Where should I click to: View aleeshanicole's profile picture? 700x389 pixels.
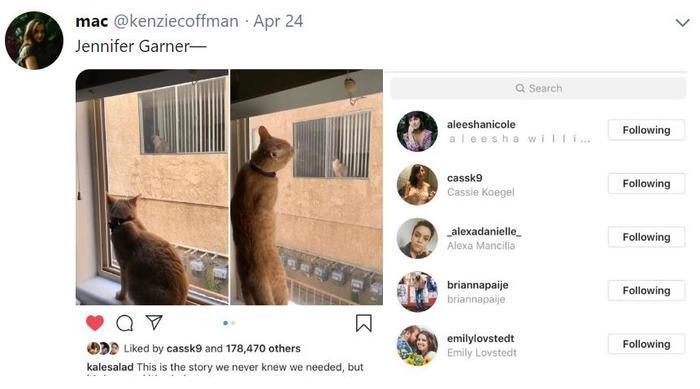tap(417, 131)
